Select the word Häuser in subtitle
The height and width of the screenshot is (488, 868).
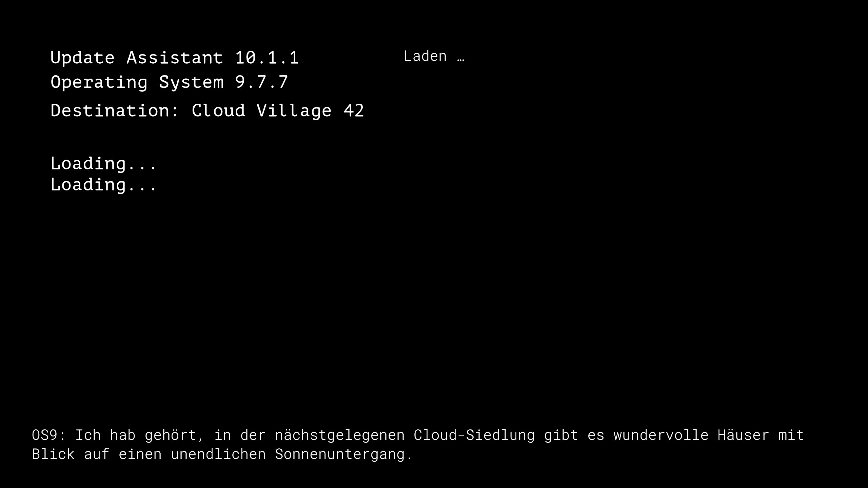(x=743, y=435)
